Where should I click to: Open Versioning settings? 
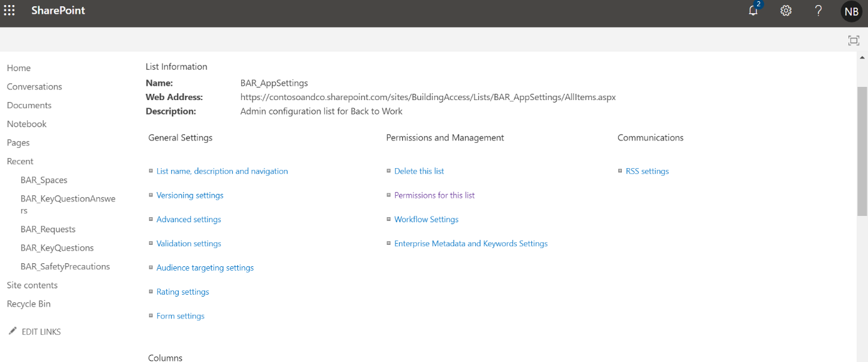coord(190,195)
